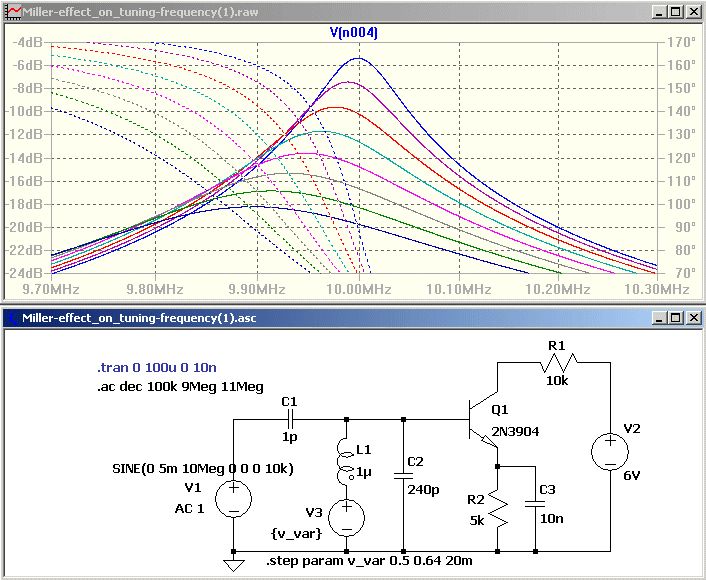Viewport: 706px width, 580px height.
Task: Click the 10.00MHz frequency label
Action: click(x=359, y=289)
